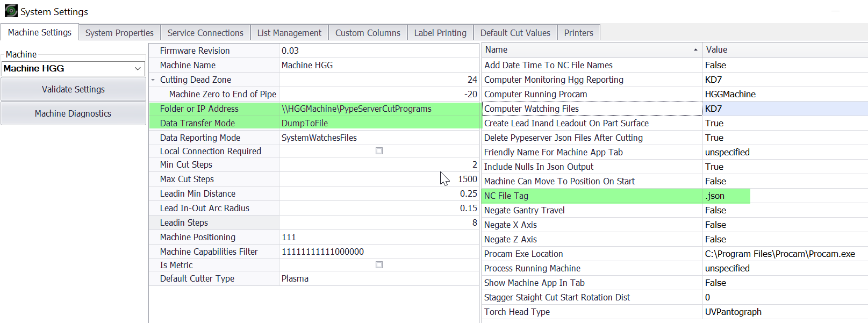
Task: Click Lead In-Out Arc Radius value 0.15
Action: (468, 208)
